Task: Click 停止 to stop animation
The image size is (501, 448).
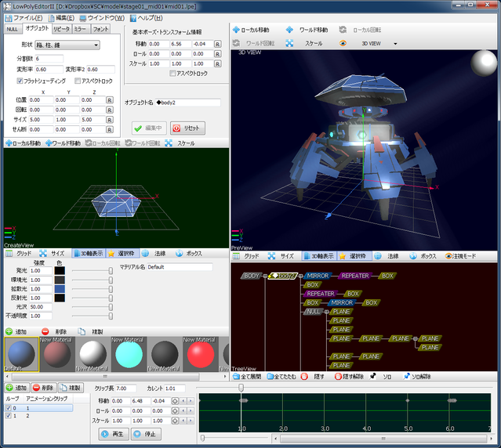Action: (x=146, y=434)
